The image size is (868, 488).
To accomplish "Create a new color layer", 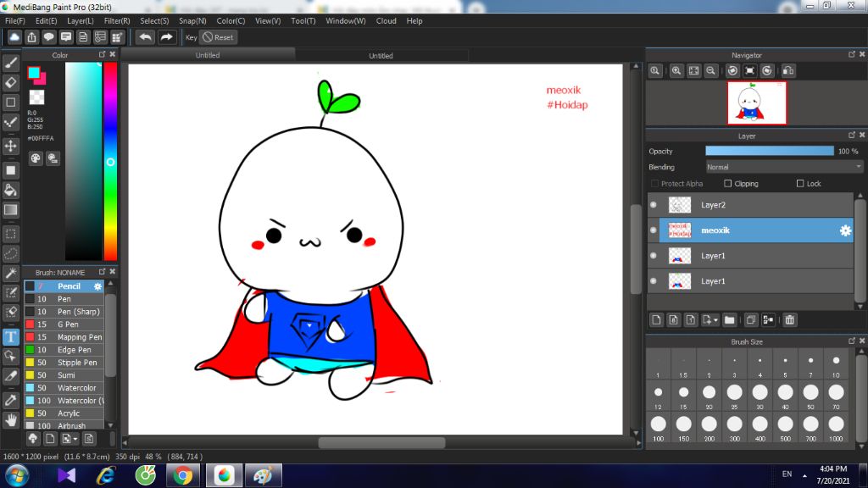I will (x=657, y=319).
